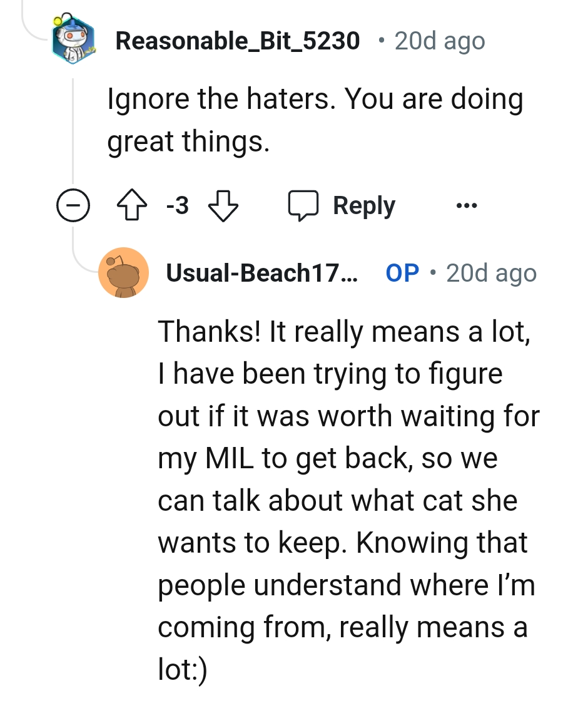Click the speech bubble reply icon
Viewport: 588px width, 708px height.
[303, 206]
